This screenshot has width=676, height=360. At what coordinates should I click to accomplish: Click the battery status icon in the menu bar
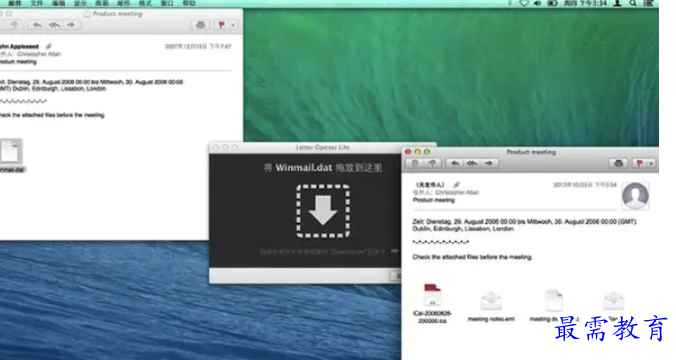(x=552, y=3)
